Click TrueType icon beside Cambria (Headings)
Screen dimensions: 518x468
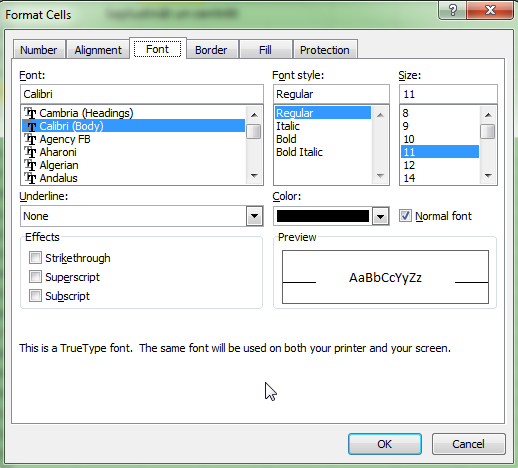click(x=30, y=113)
